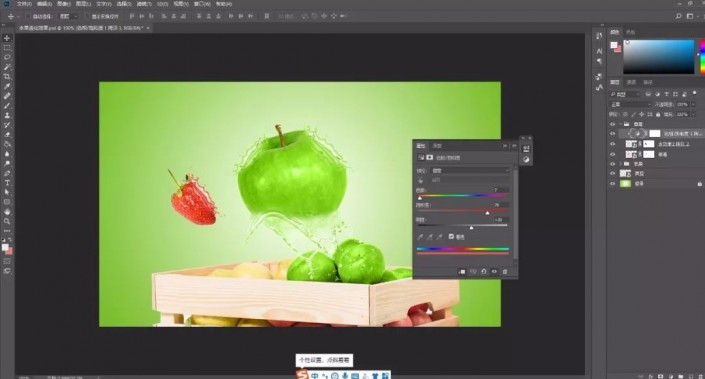Select the Brush tool
Image resolution: width=705 pixels, height=379 pixels.
[7, 106]
